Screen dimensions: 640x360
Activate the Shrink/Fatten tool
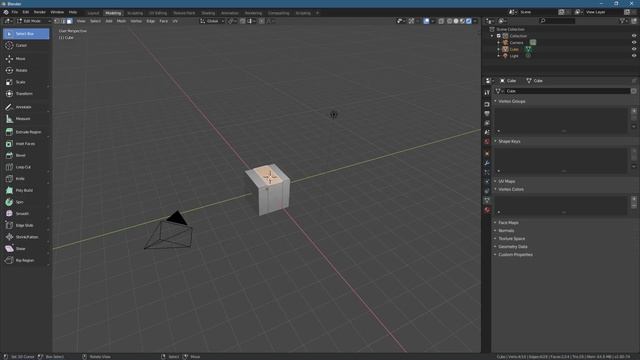click(26, 237)
